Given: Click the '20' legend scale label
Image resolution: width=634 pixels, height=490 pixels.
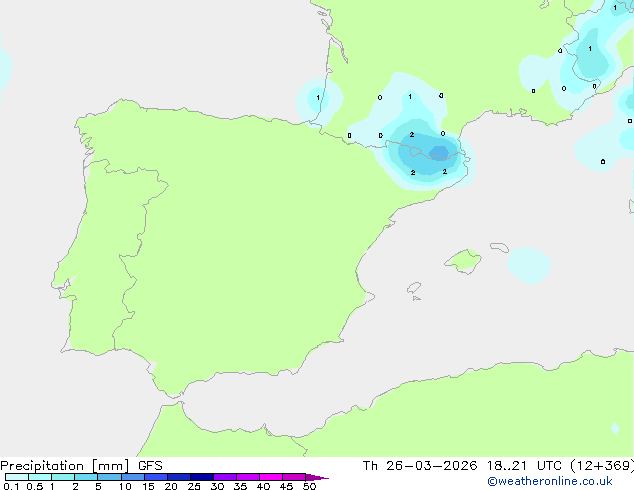Looking at the screenshot, I should [171, 486].
